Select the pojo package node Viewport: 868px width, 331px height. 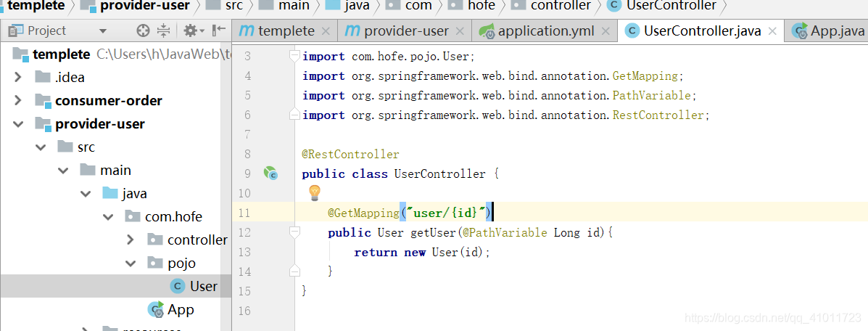pos(181,263)
